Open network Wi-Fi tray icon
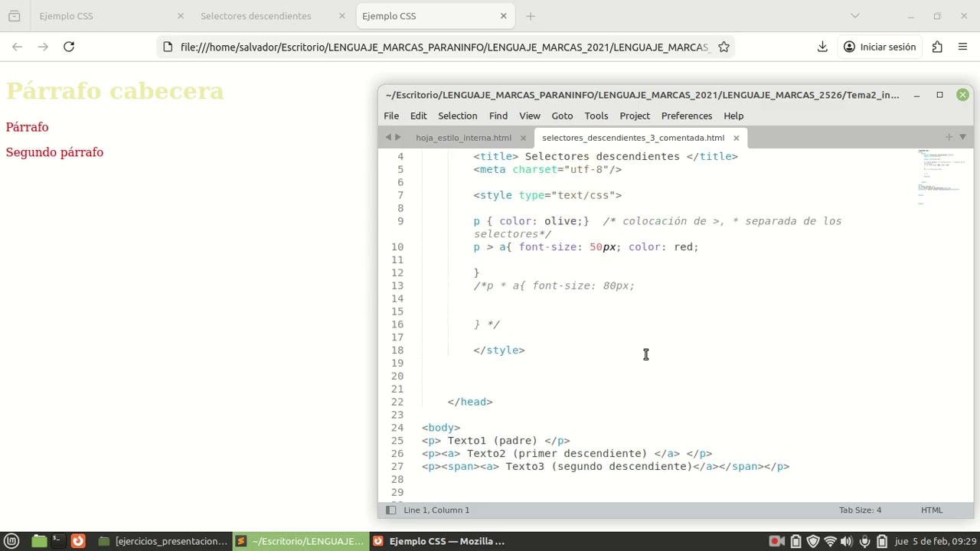The width and height of the screenshot is (980, 551). pos(830,542)
